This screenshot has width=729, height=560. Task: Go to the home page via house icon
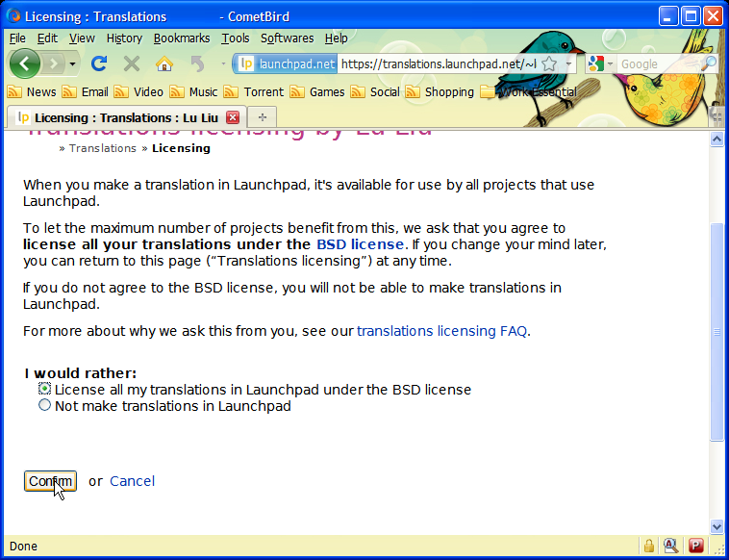click(x=164, y=64)
